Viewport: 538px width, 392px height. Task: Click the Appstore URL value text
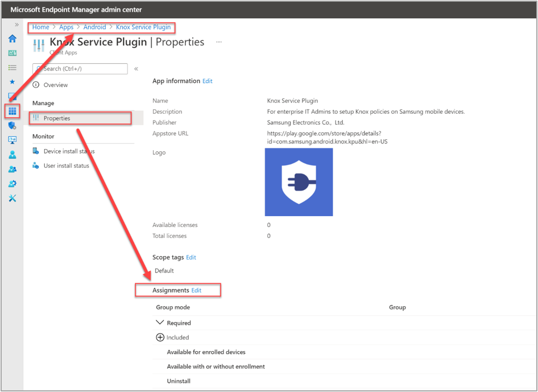pos(327,137)
